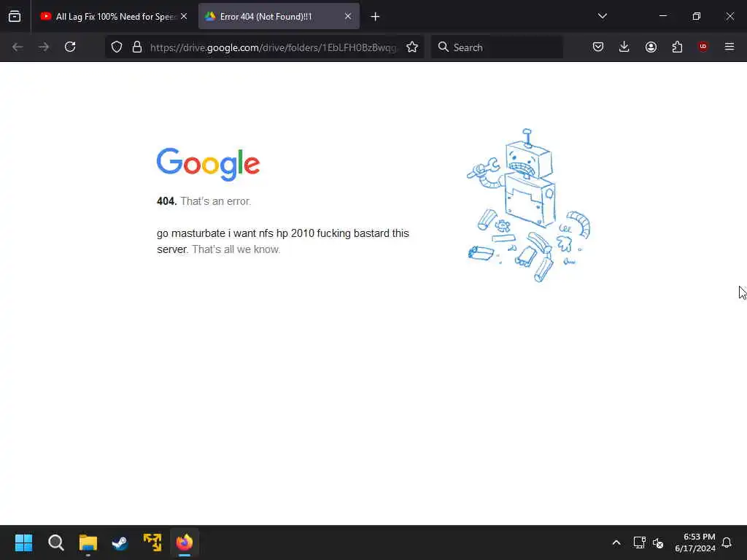
Task: Go forward one page
Action: [x=44, y=47]
